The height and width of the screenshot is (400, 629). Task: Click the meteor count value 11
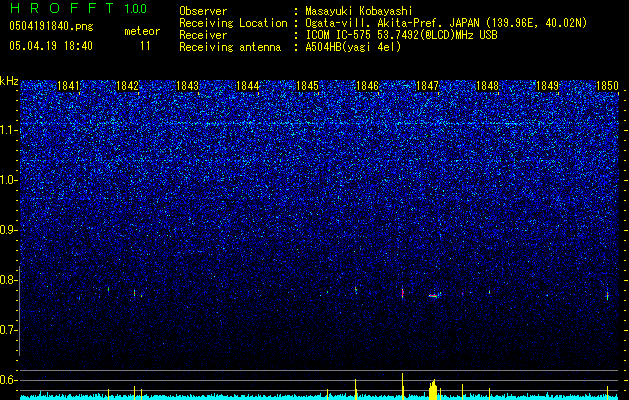145,46
